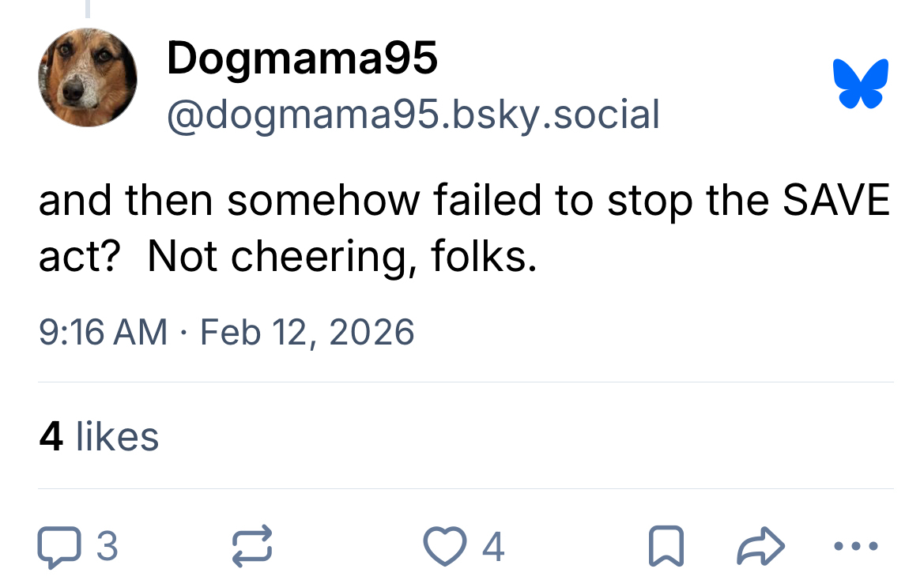This screenshot has height=580, width=924.
Task: Click the word "SAVE" in the post
Action: click(x=835, y=201)
